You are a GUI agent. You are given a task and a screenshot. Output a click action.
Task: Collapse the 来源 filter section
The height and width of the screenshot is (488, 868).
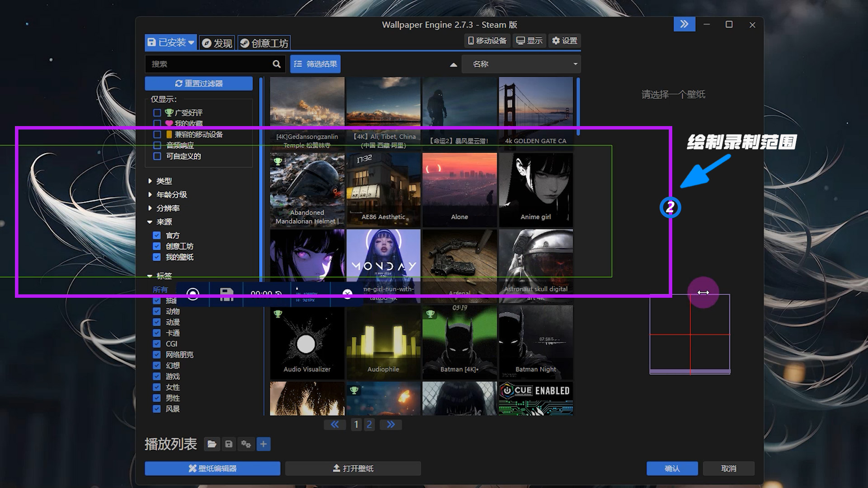point(160,222)
